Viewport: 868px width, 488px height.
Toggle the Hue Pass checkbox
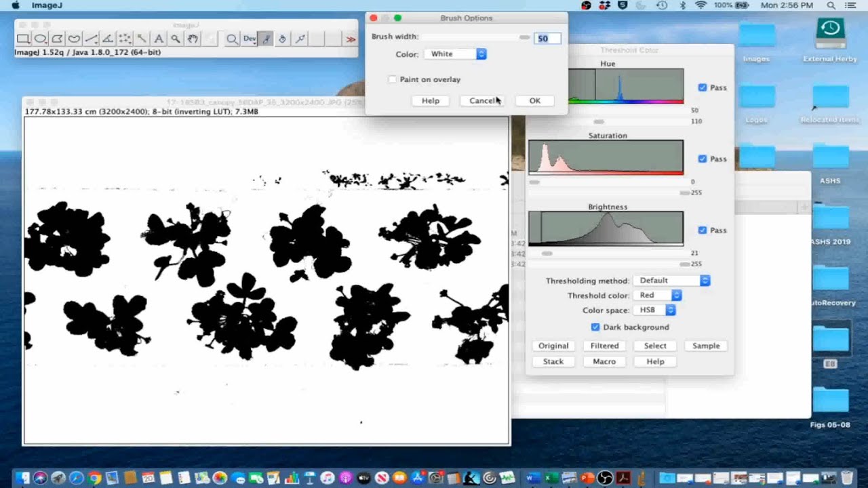[x=703, y=87]
